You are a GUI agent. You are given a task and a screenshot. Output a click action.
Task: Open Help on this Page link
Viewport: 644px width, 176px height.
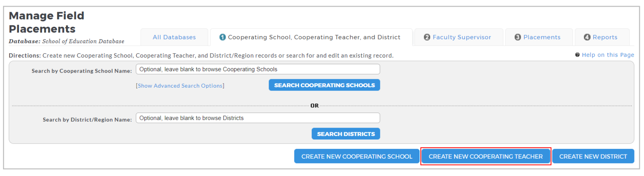[x=608, y=55]
